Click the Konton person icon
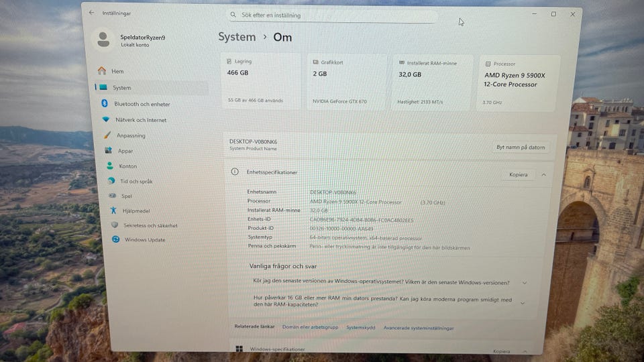Screen dimensions: 644x362 pos(110,166)
